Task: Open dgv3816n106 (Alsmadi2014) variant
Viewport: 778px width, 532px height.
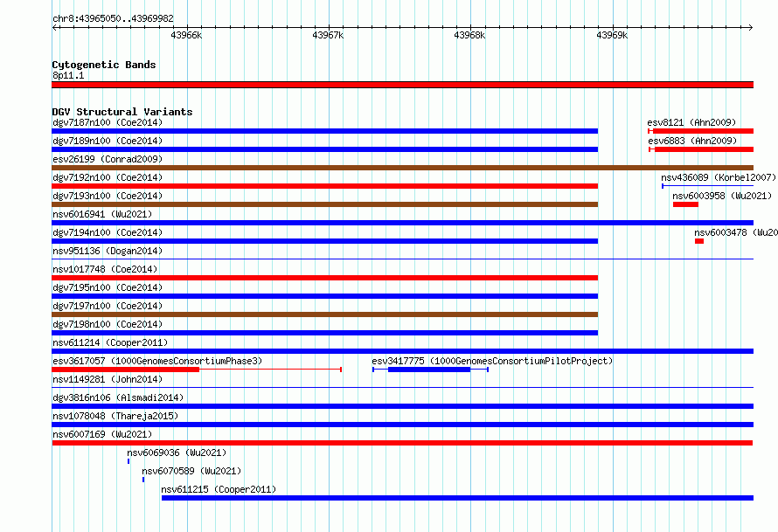Action: [x=118, y=397]
